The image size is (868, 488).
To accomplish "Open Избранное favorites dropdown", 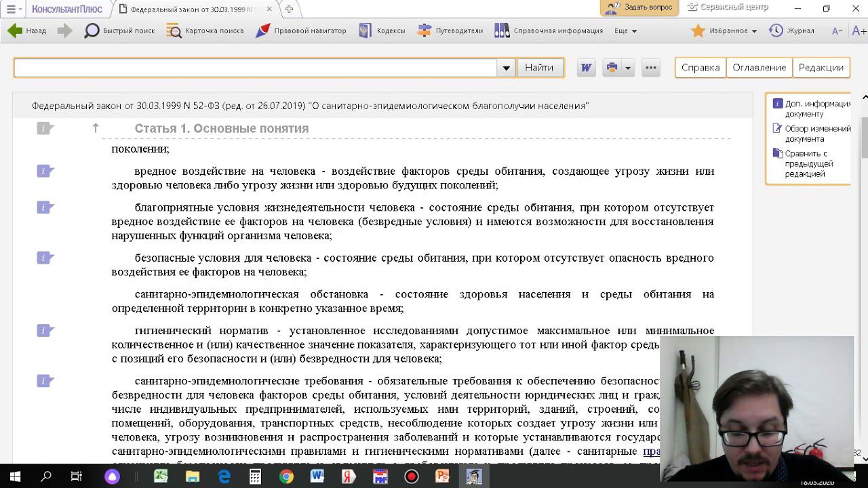I will click(x=724, y=30).
